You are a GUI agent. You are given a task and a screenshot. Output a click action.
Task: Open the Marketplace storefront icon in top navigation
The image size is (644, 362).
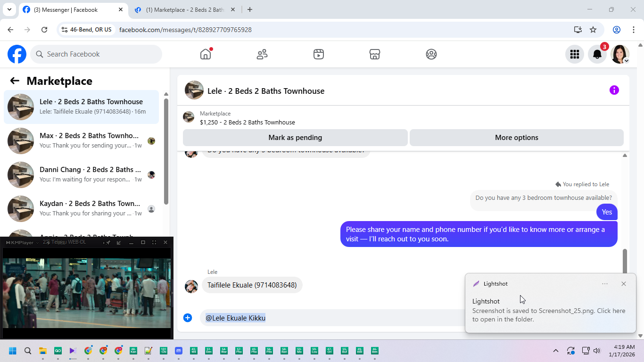375,54
